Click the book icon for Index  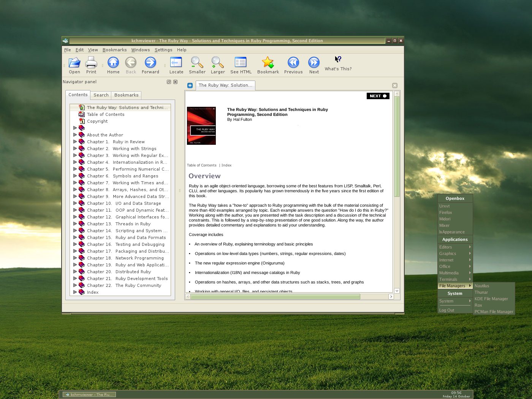(81, 292)
